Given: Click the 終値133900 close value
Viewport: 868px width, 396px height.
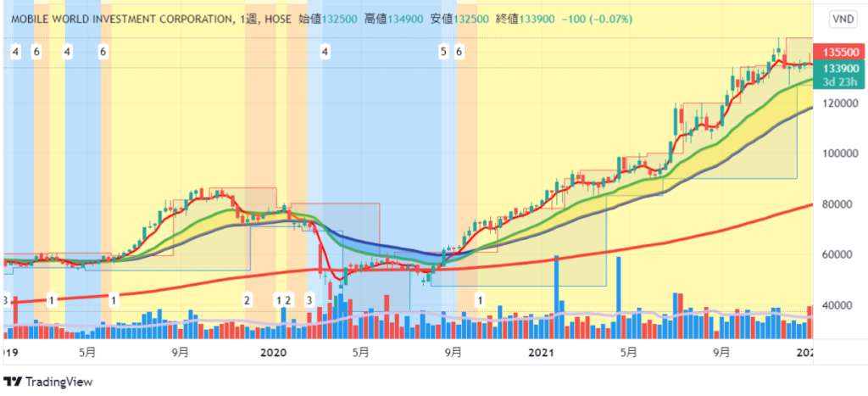Looking at the screenshot, I should click(526, 20).
